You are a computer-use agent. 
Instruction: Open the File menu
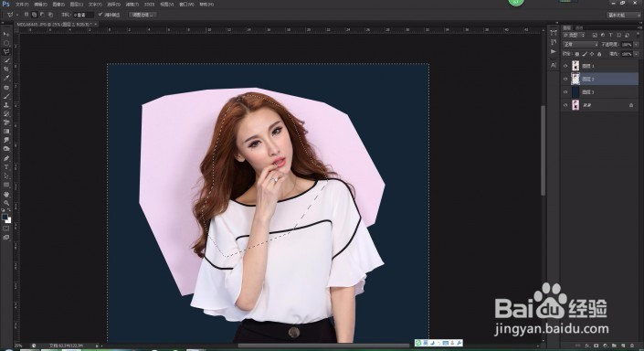click(x=22, y=5)
